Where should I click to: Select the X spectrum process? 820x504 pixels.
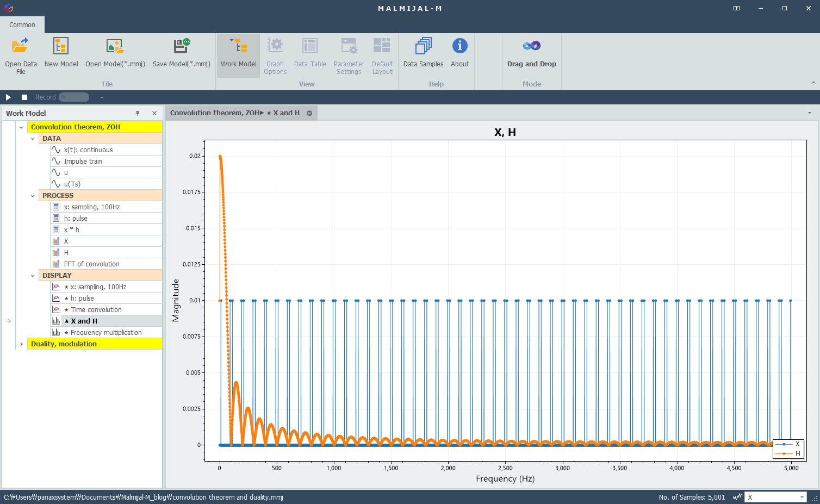[x=106, y=241]
